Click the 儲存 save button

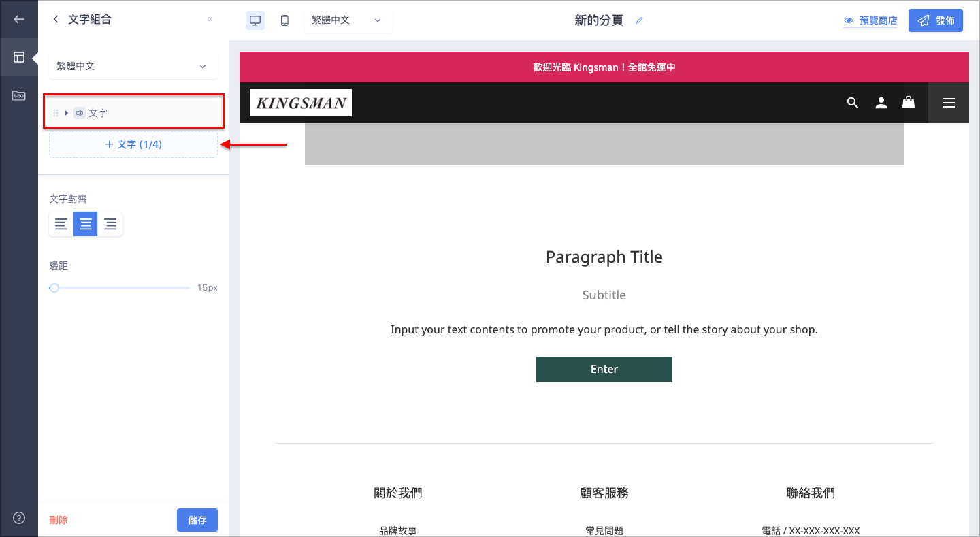click(197, 520)
